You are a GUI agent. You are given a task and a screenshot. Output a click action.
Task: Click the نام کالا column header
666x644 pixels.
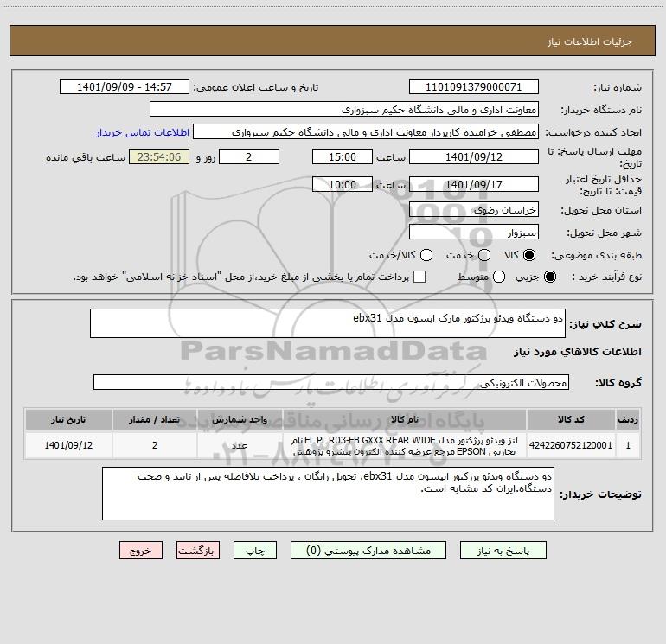pyautogui.click(x=405, y=419)
